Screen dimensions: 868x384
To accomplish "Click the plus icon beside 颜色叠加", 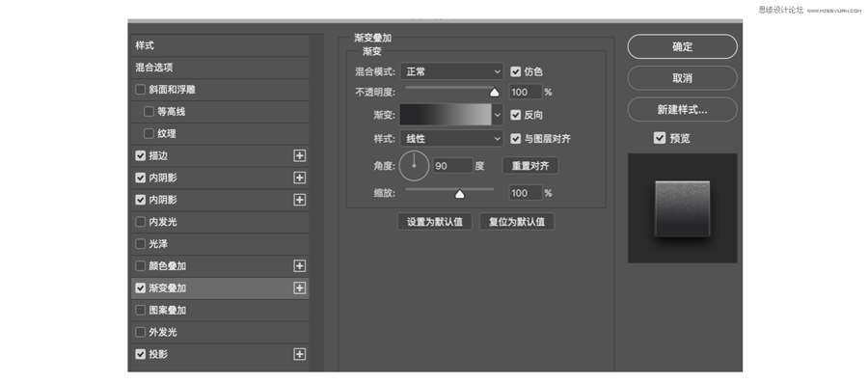I will (300, 266).
